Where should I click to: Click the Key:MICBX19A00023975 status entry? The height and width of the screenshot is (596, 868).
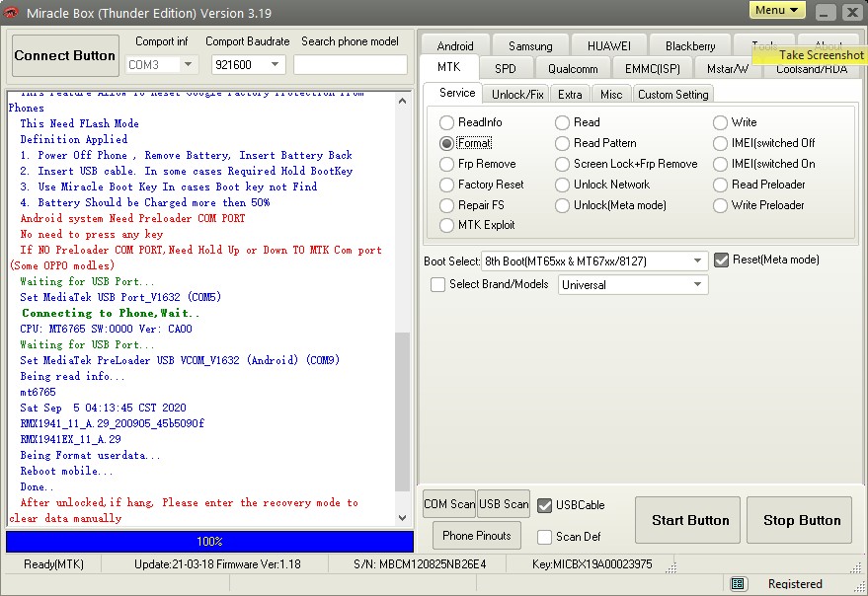point(592,564)
